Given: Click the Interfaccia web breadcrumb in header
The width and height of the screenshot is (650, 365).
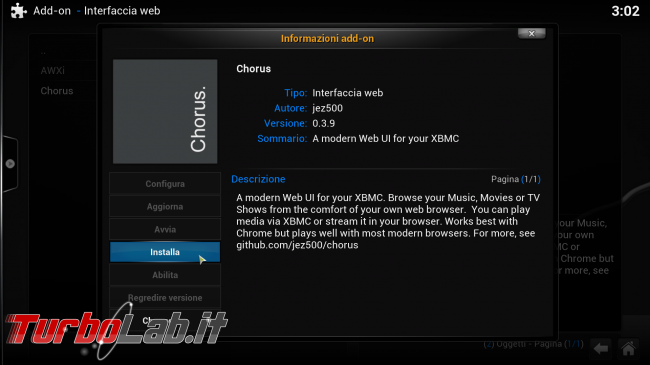Looking at the screenshot, I should coord(122,11).
